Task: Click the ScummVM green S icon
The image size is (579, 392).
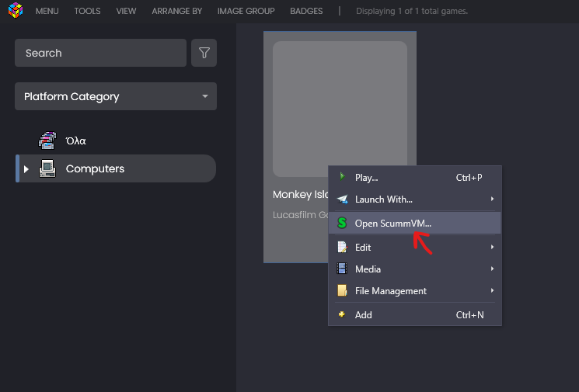Action: tap(342, 223)
